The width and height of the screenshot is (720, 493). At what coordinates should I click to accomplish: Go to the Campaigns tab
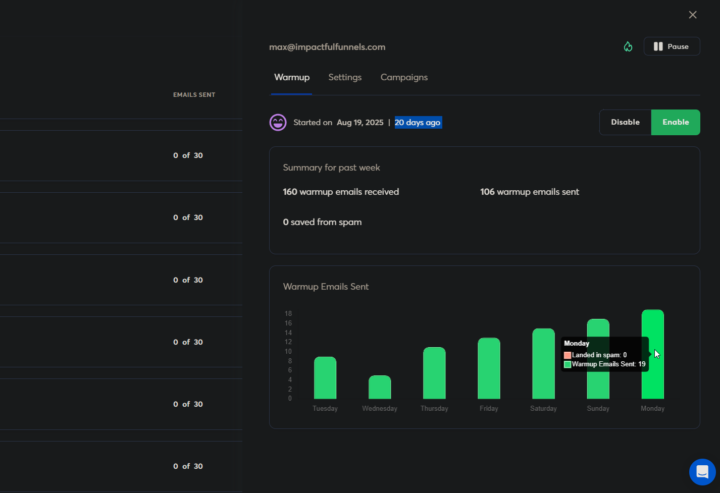(x=404, y=77)
